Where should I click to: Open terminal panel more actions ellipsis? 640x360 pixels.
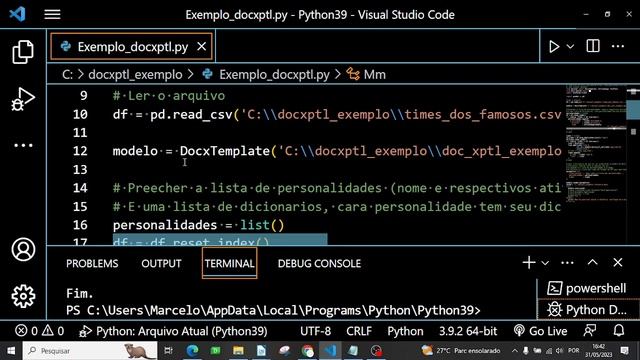[567, 263]
